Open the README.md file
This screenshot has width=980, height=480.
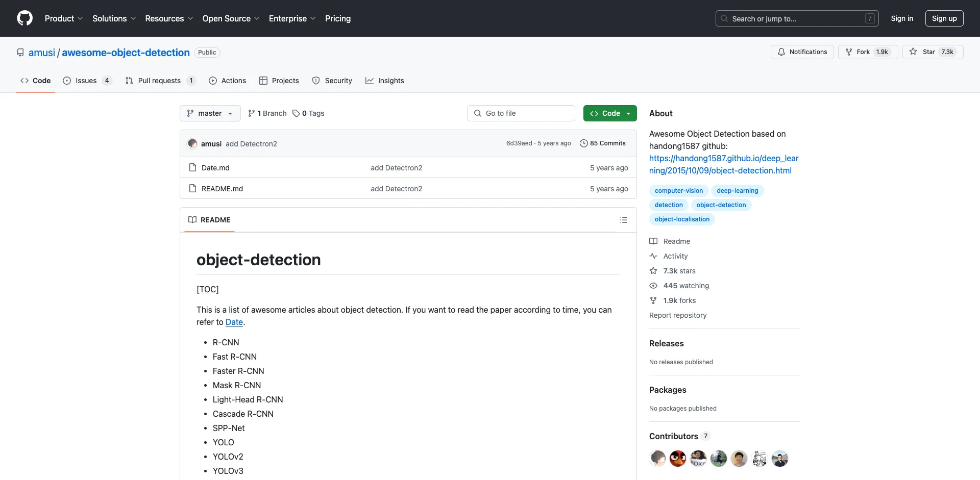coord(222,189)
